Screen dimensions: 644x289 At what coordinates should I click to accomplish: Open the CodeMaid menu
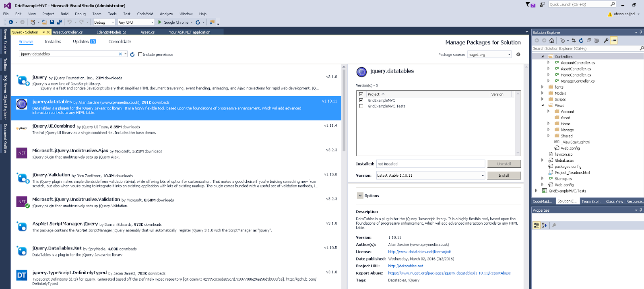point(145,14)
